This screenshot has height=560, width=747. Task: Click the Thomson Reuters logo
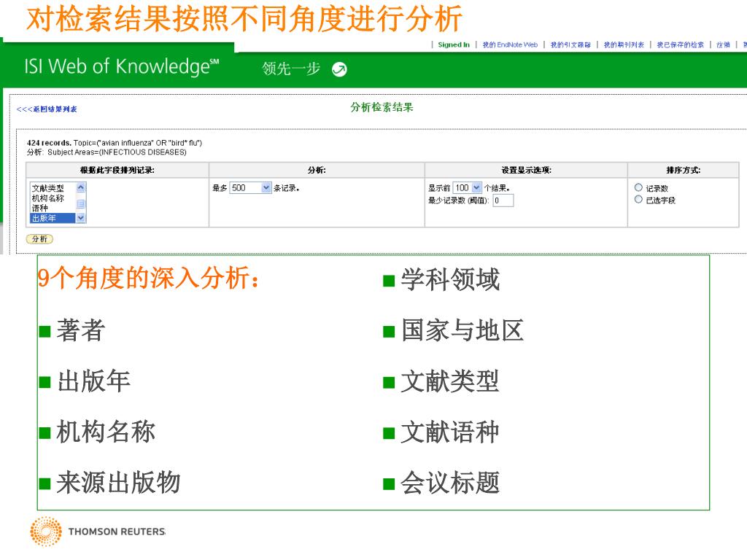pos(98,531)
